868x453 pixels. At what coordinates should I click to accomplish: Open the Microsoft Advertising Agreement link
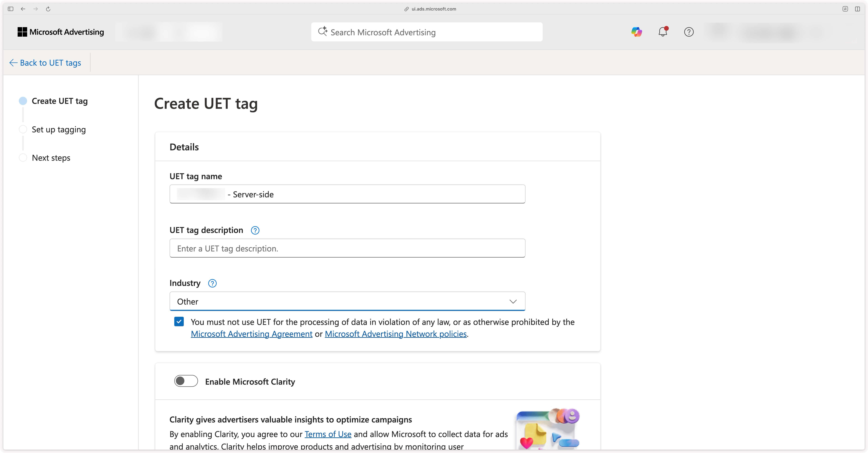(251, 334)
